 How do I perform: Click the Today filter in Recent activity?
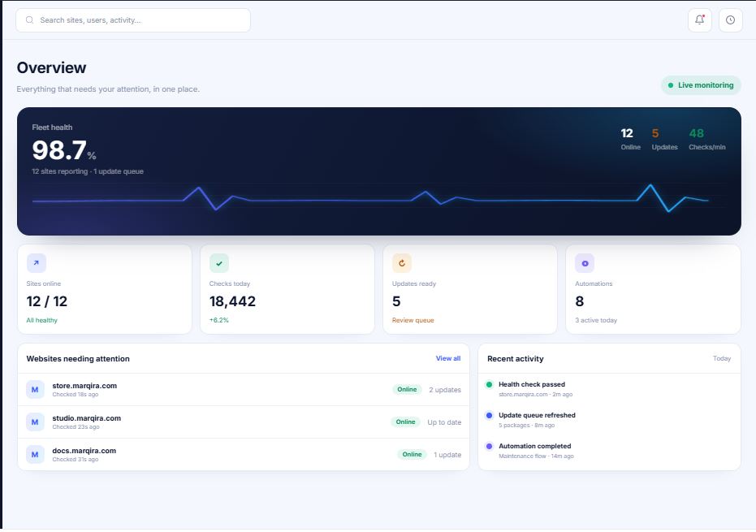722,358
